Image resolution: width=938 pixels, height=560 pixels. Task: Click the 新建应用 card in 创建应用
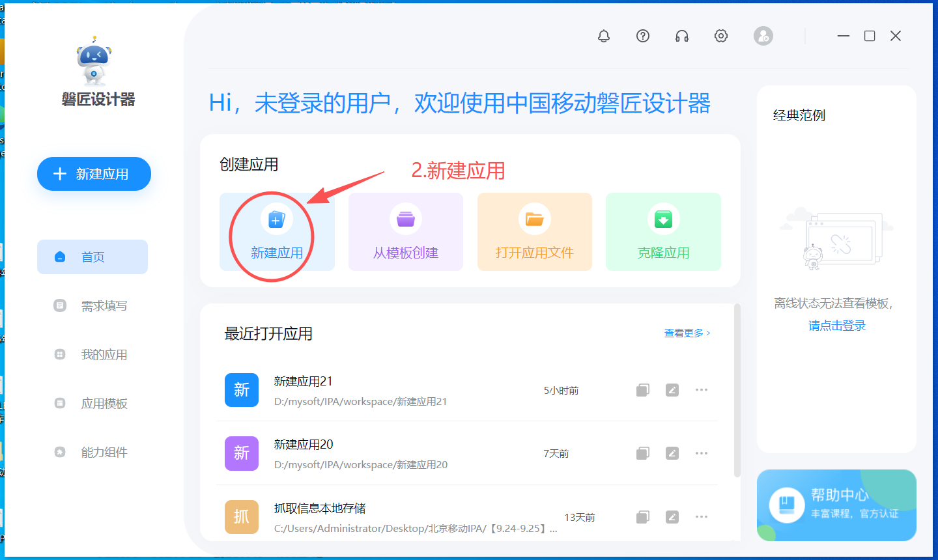coord(277,232)
